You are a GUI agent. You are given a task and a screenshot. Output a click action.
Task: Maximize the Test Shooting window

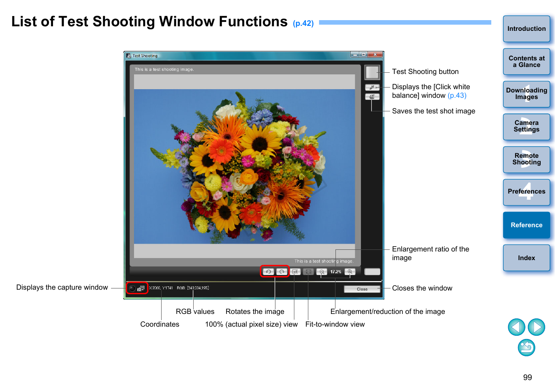tap(363, 55)
